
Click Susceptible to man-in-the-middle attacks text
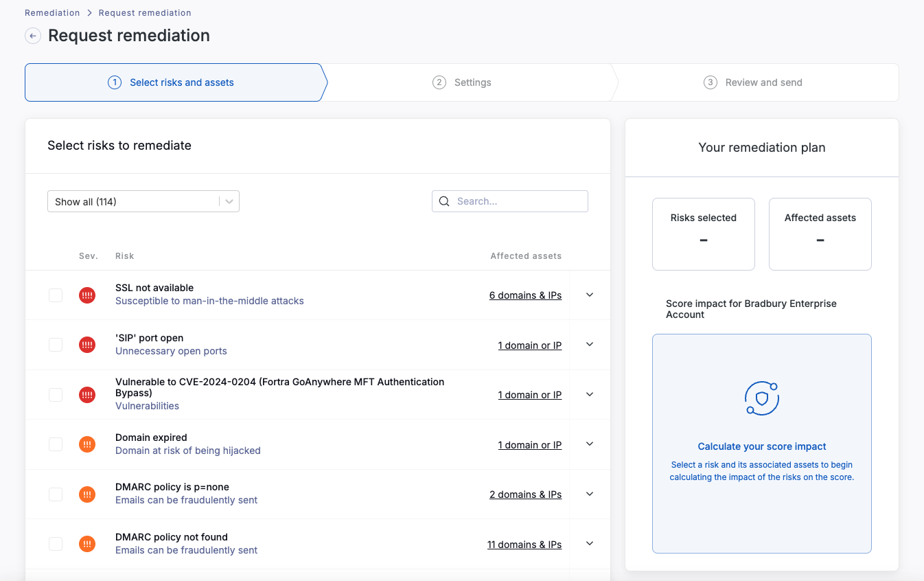209,301
